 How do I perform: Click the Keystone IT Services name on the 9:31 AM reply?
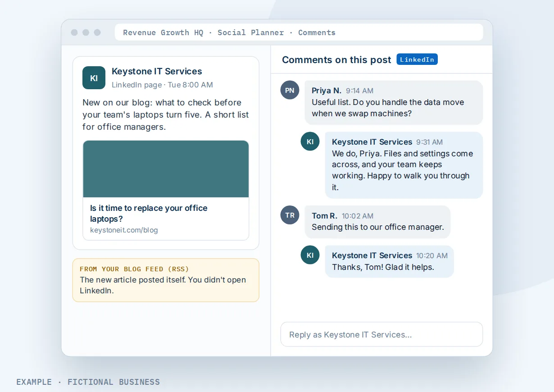(x=372, y=142)
